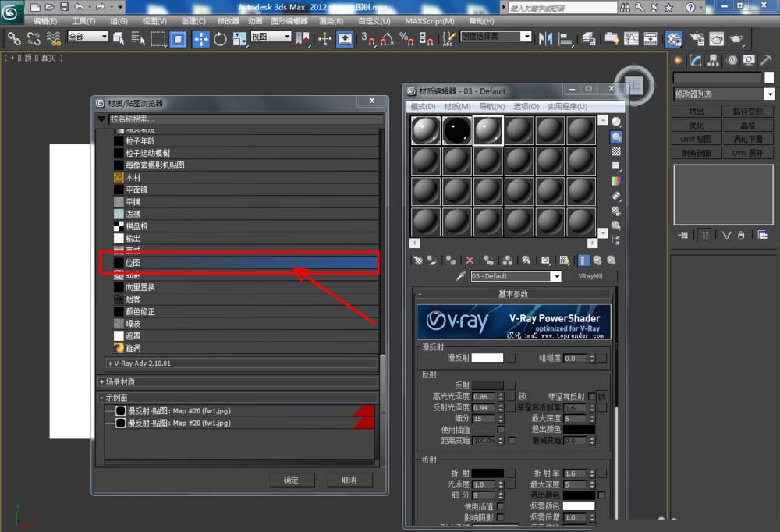
Task: Click the white 漫反射 color swatch
Action: pos(487,358)
